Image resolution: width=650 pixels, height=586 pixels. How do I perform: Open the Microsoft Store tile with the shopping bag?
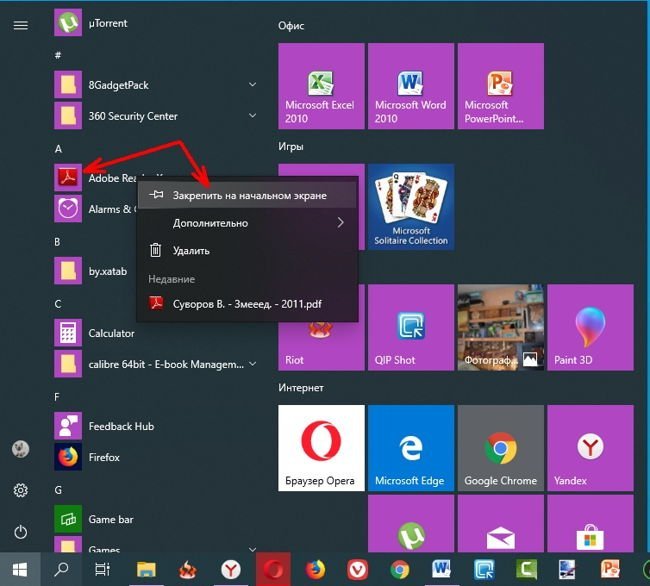pos(590,523)
